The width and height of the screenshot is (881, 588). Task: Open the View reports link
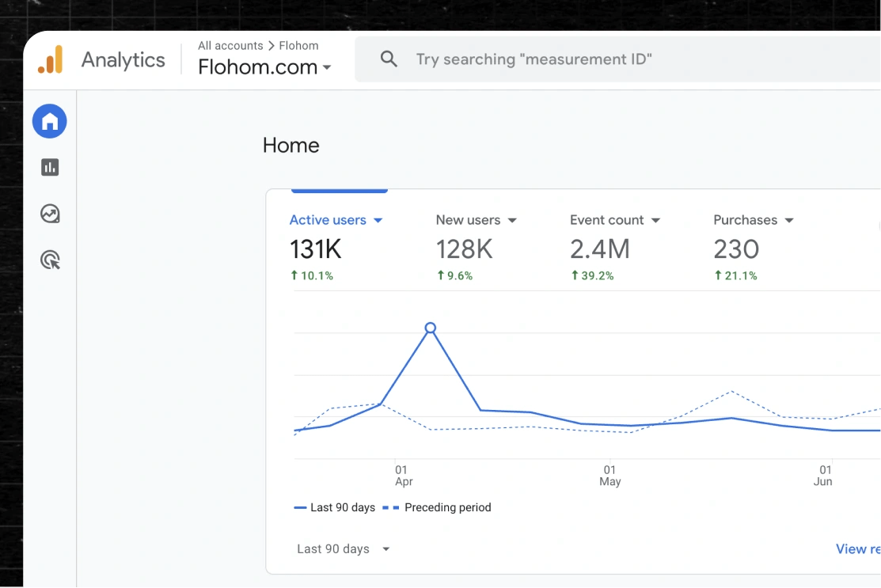(x=858, y=548)
